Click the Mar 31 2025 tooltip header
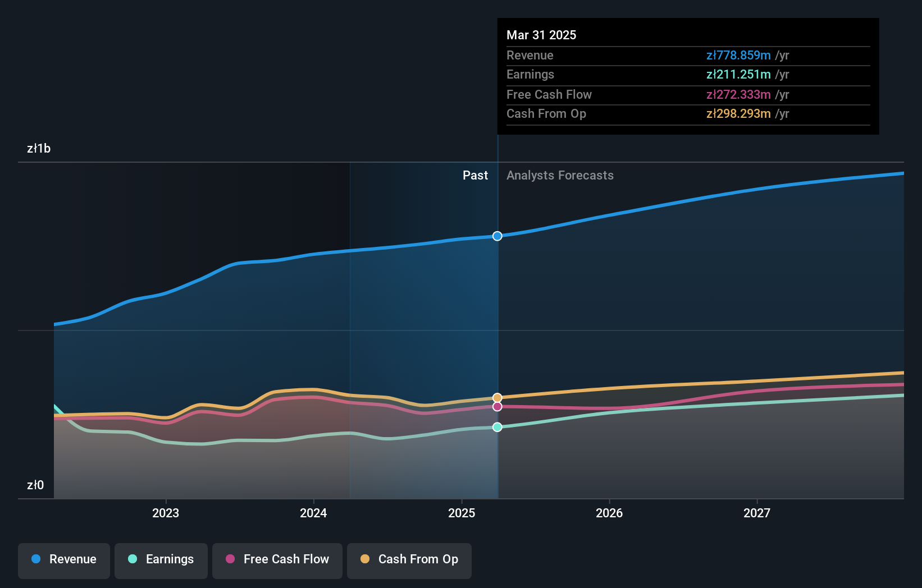 coord(541,35)
